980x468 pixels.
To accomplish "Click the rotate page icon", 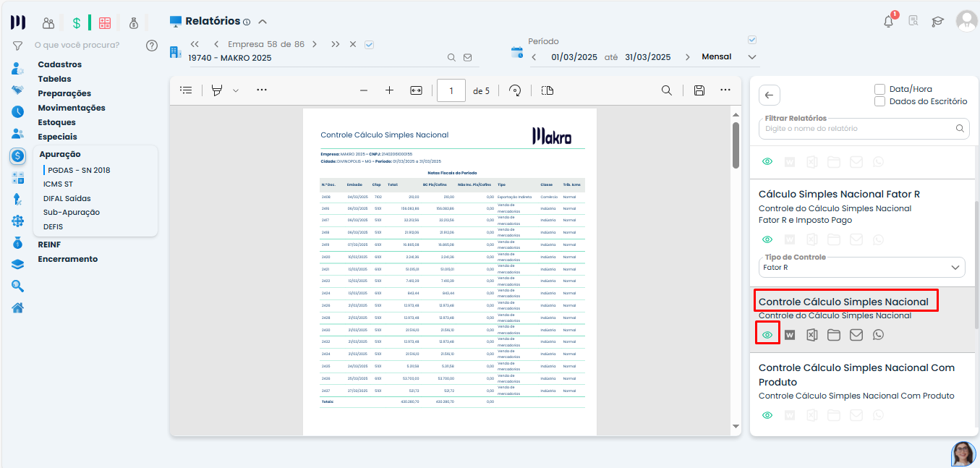I will click(515, 90).
